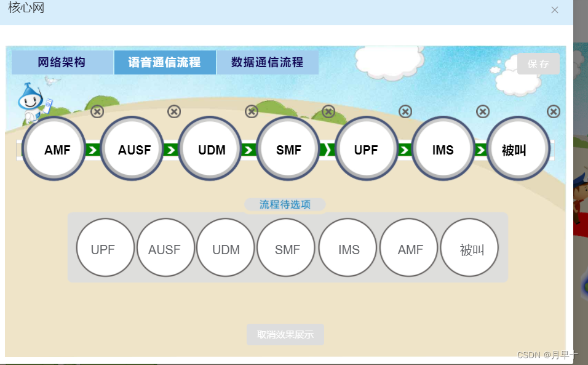Remove the UPF node from the chain

pos(405,112)
